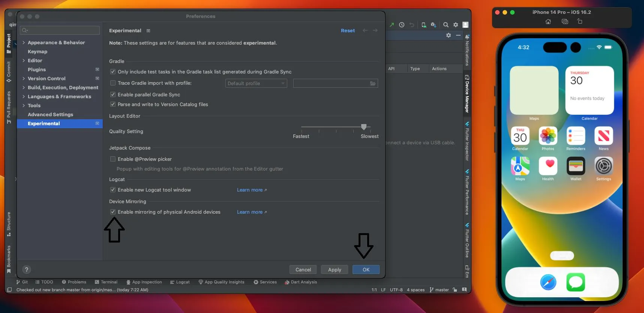
Task: Click OK to save preferences
Action: pyautogui.click(x=366, y=270)
